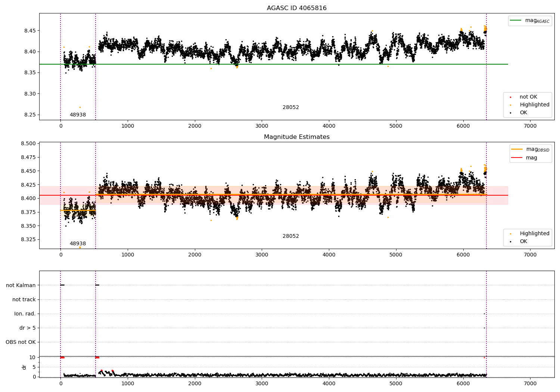Click x-tick 7000 under the dr plot
The image size is (560, 392).
coord(530,383)
